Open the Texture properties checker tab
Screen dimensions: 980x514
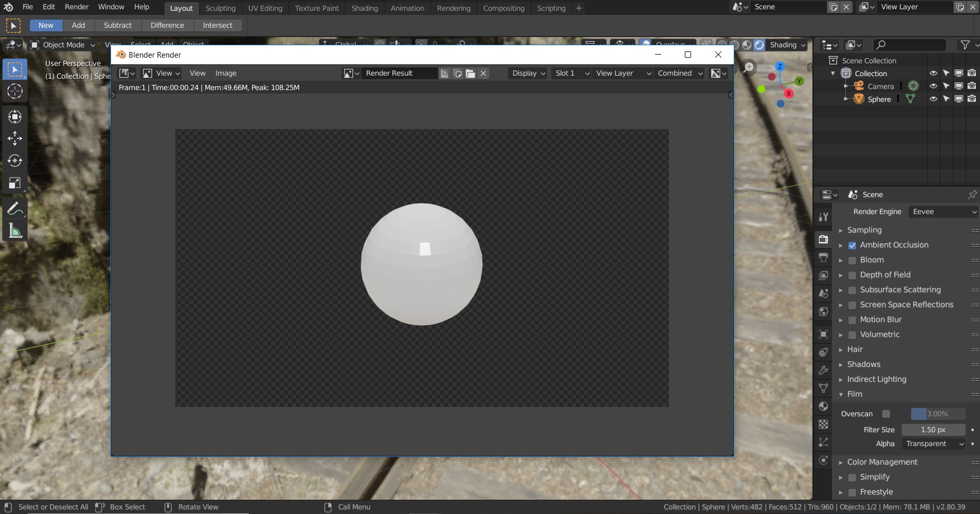824,424
